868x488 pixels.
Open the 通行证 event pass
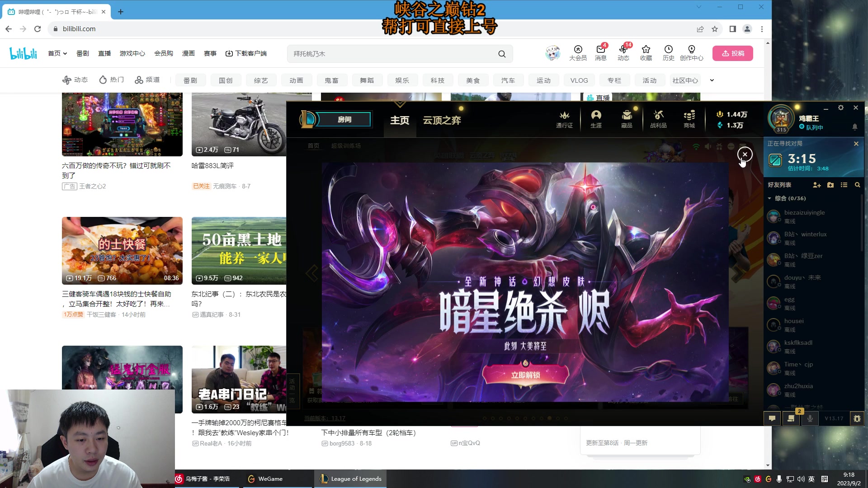tap(564, 119)
